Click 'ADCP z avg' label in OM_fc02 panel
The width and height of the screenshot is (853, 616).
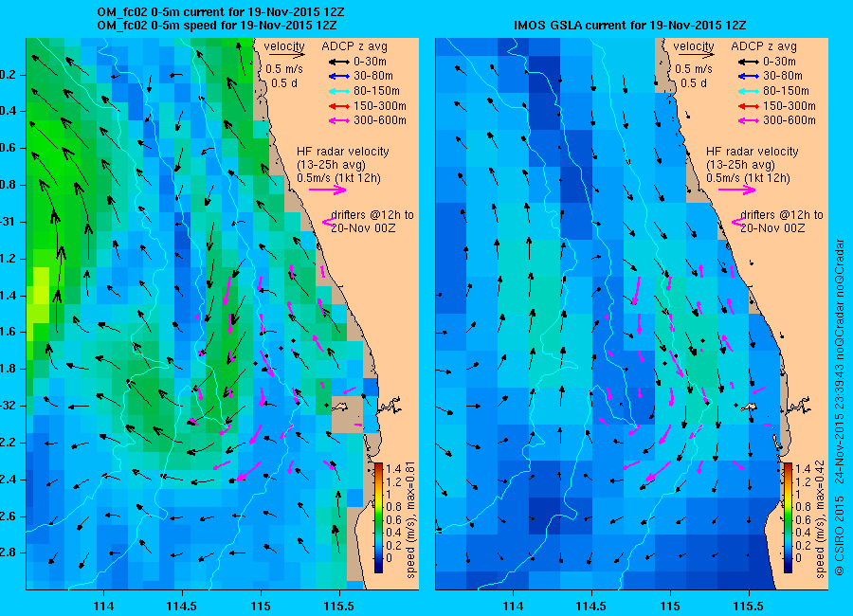pos(354,46)
